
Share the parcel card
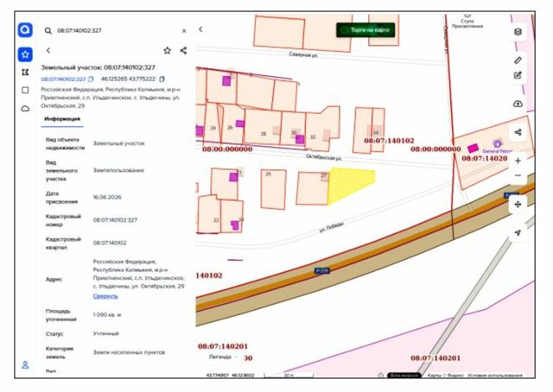pyautogui.click(x=183, y=50)
